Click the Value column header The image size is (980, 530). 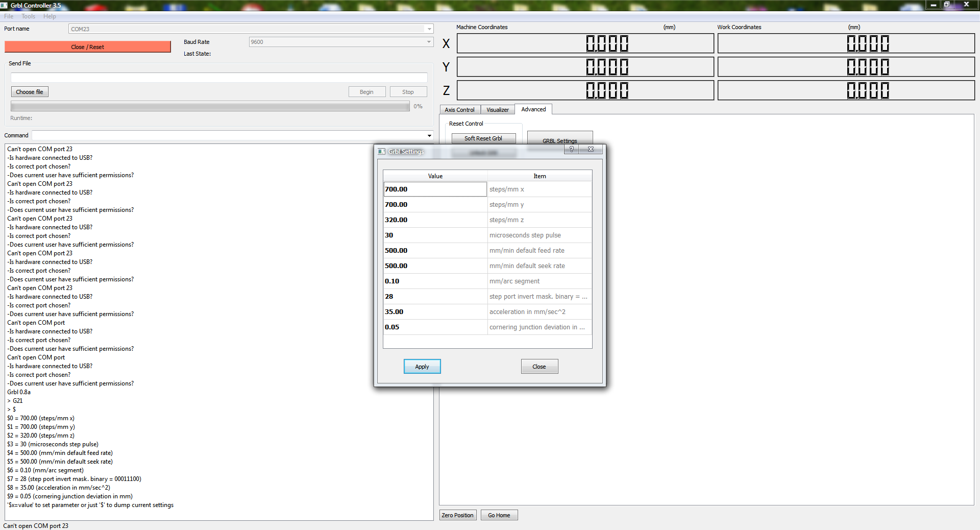click(435, 176)
